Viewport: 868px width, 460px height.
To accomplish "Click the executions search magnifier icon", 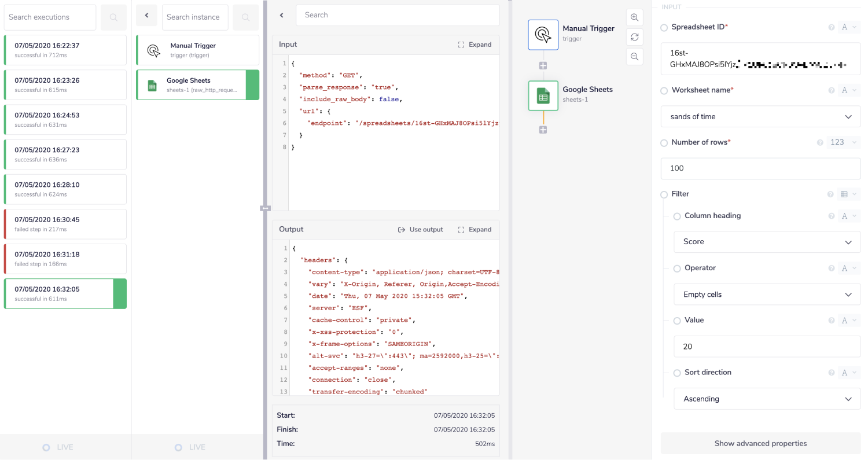I will coord(113,17).
